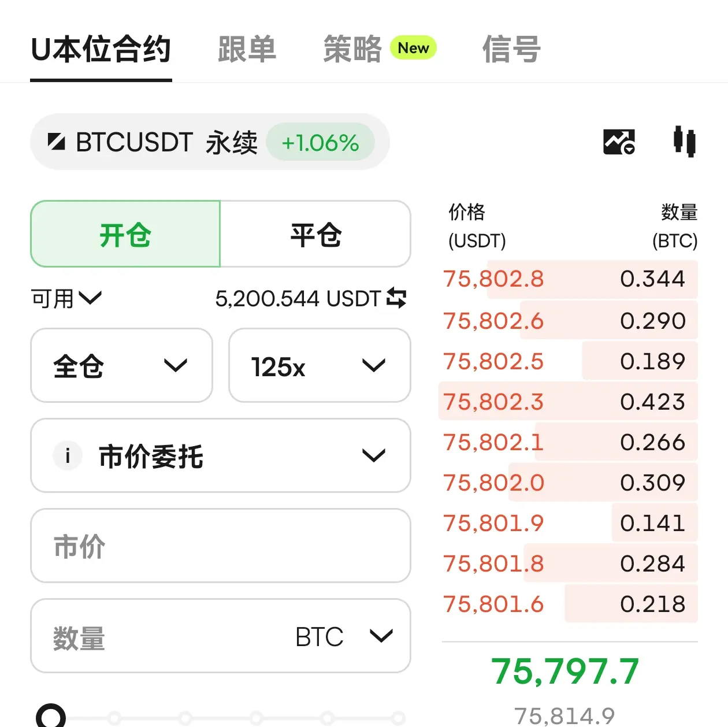728x727 pixels.
Task: Tap the transfer funds arrows icon
Action: pyautogui.click(x=396, y=298)
